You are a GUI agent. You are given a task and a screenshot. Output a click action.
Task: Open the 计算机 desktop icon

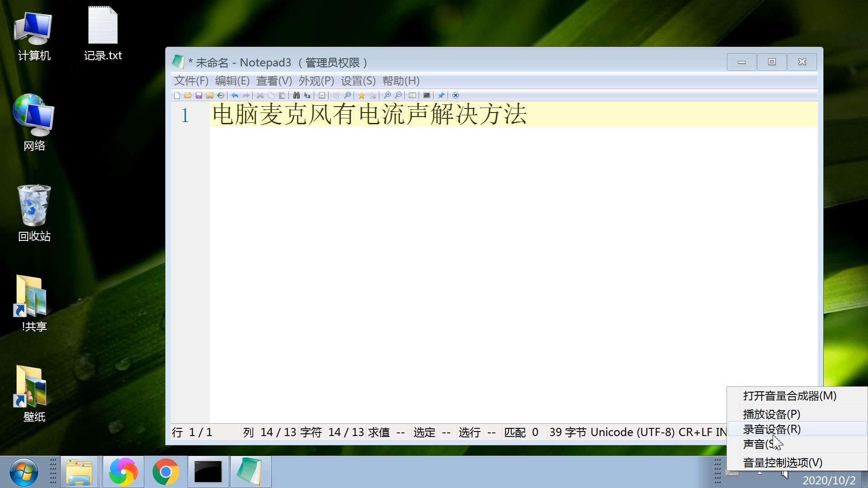34,36
